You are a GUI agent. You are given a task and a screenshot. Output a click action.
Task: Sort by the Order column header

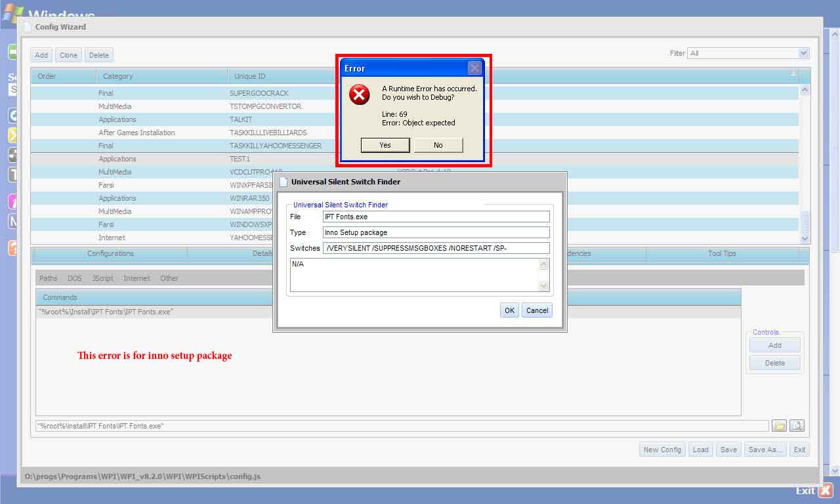tap(64, 76)
